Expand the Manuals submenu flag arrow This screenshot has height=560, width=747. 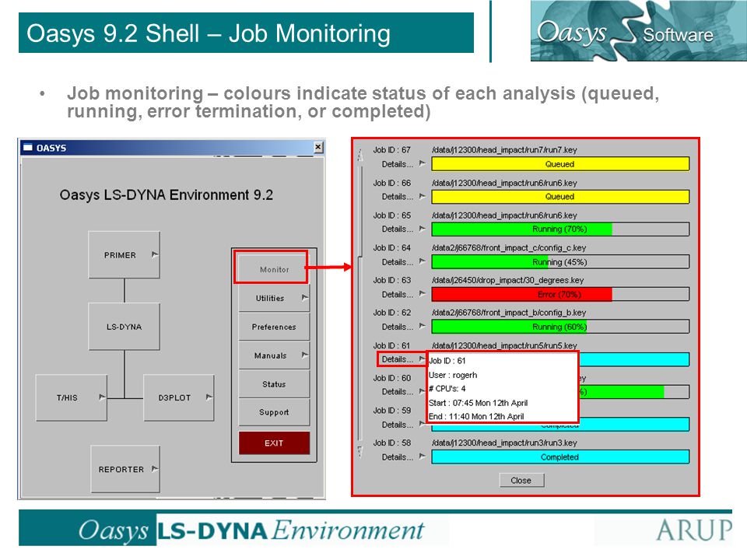pyautogui.click(x=305, y=355)
